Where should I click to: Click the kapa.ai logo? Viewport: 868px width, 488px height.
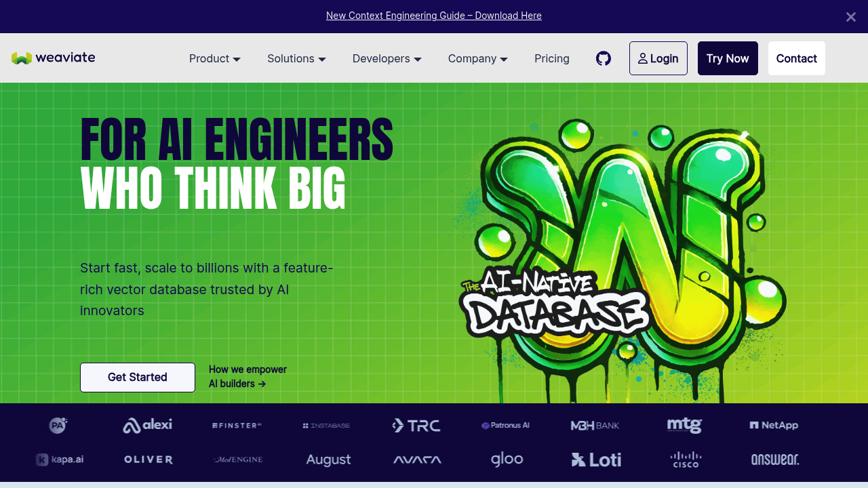click(x=60, y=460)
